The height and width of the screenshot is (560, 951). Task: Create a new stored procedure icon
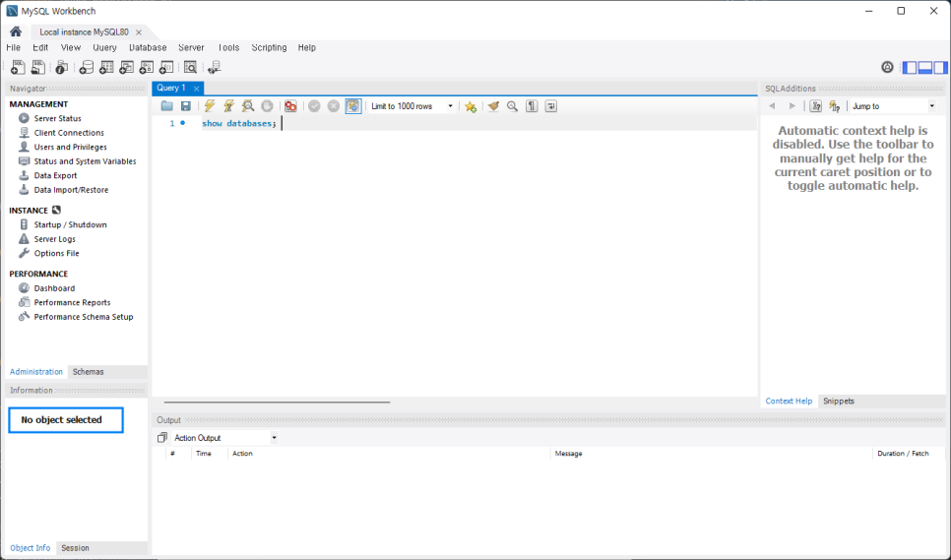146,67
